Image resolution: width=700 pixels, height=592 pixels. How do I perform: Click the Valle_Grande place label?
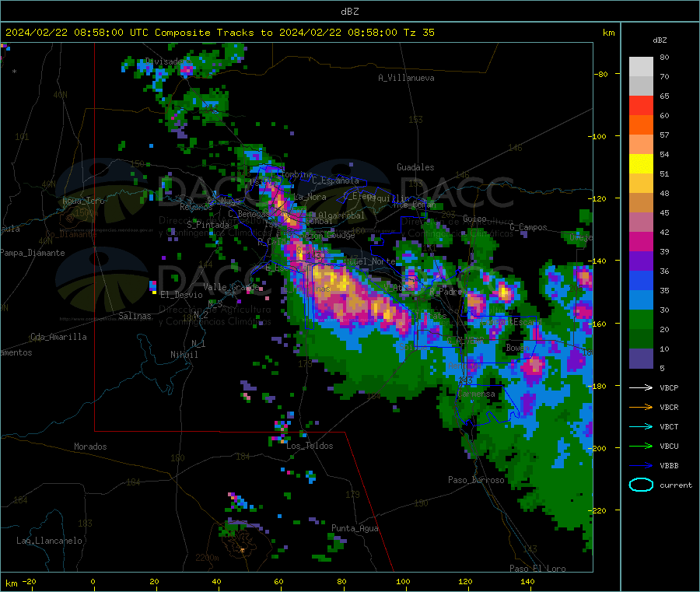coord(231,286)
